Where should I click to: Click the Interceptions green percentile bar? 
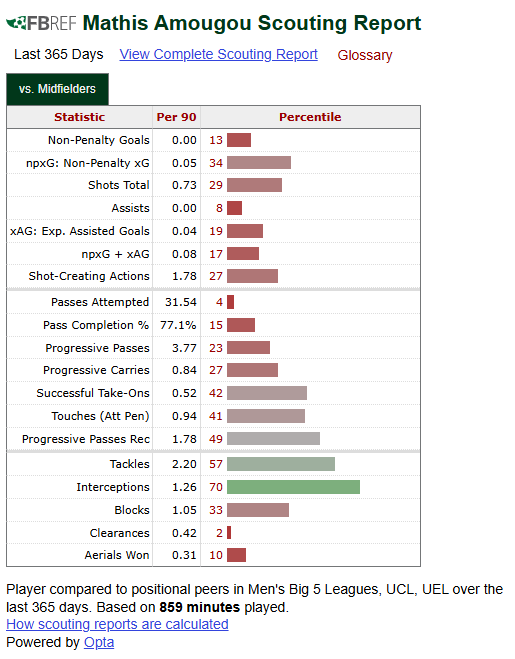(293, 487)
